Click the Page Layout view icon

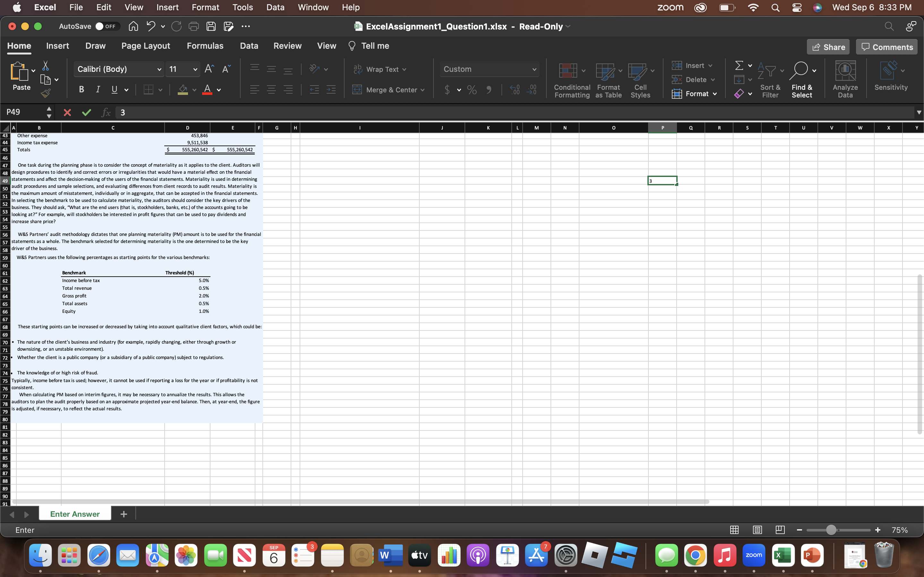coord(757,530)
